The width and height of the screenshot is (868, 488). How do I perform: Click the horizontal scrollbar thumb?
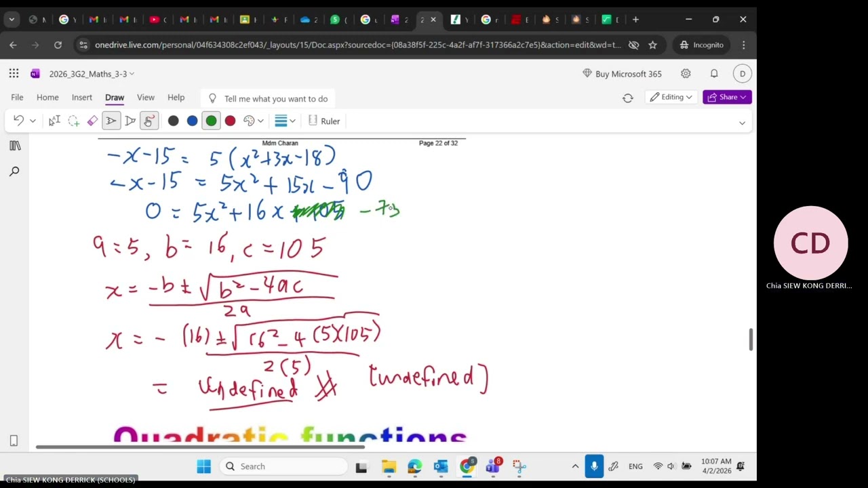[200, 447]
